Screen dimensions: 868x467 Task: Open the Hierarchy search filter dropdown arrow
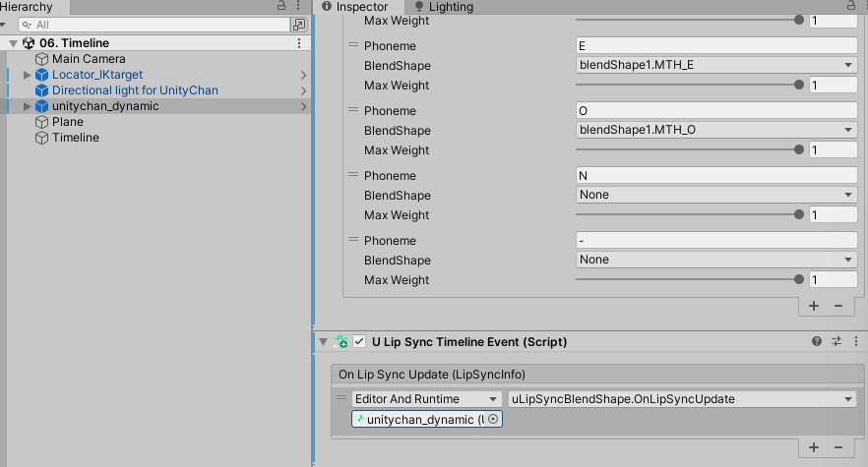tap(3, 25)
